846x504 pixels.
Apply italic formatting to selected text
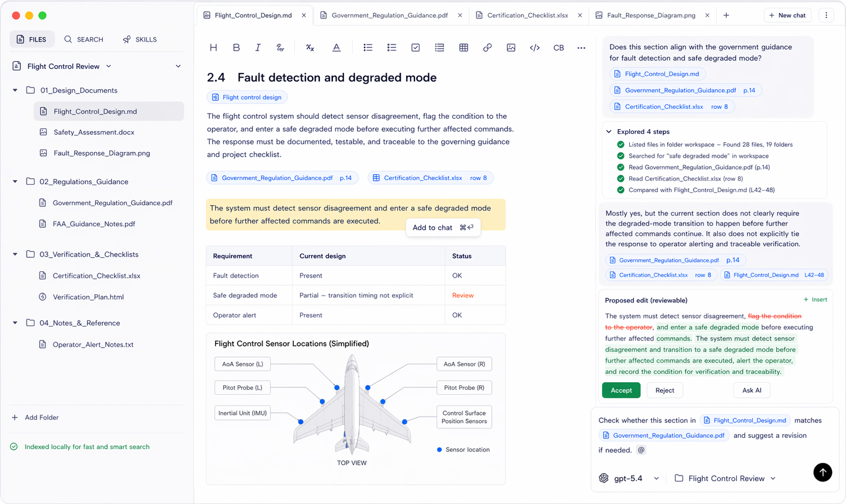point(258,47)
